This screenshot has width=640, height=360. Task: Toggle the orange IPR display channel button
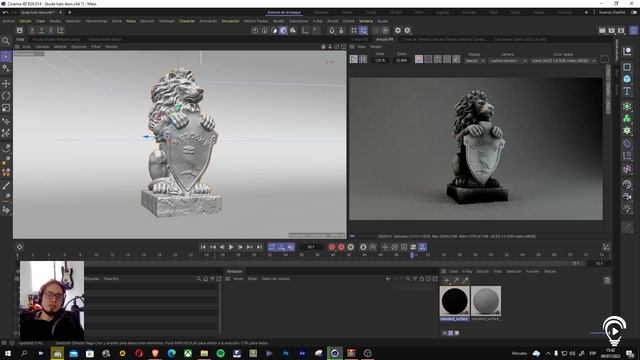pos(419,59)
